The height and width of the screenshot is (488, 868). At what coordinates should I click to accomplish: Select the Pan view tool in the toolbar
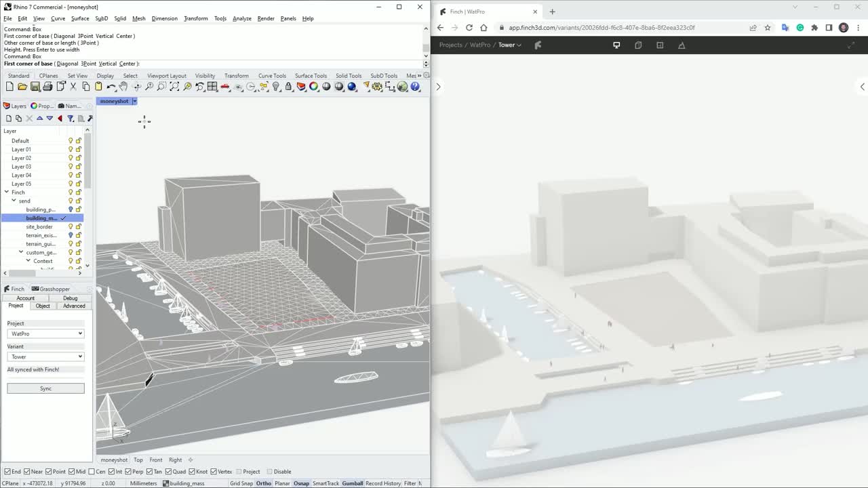[123, 87]
